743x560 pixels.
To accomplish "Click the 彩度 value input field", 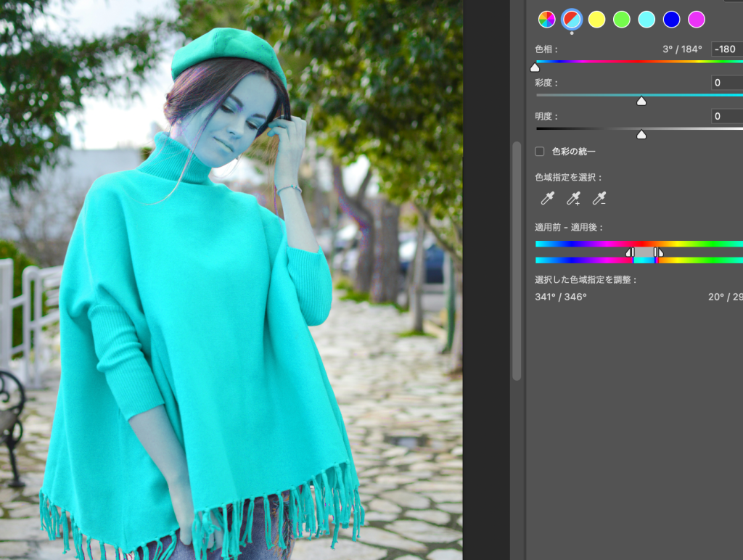I will pyautogui.click(x=726, y=83).
